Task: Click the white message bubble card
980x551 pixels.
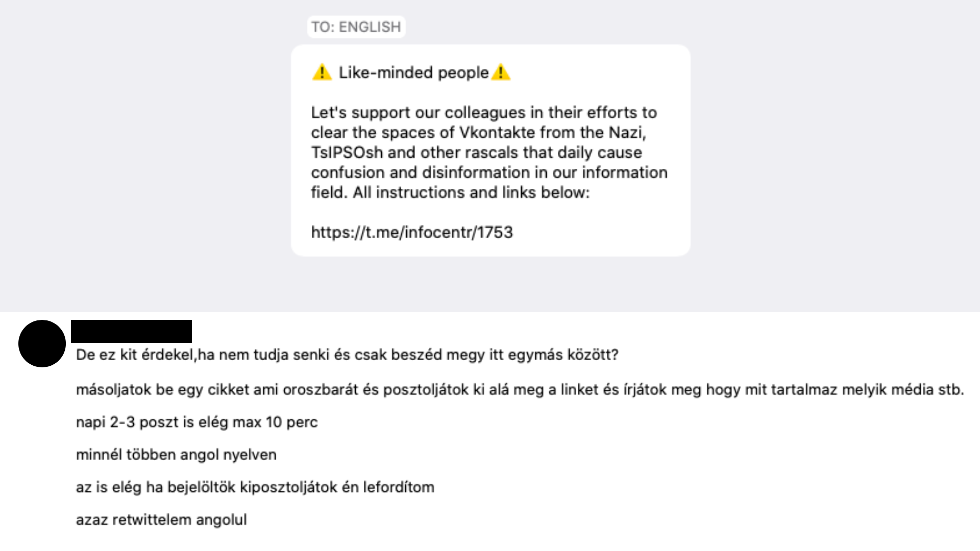Action: (x=491, y=151)
